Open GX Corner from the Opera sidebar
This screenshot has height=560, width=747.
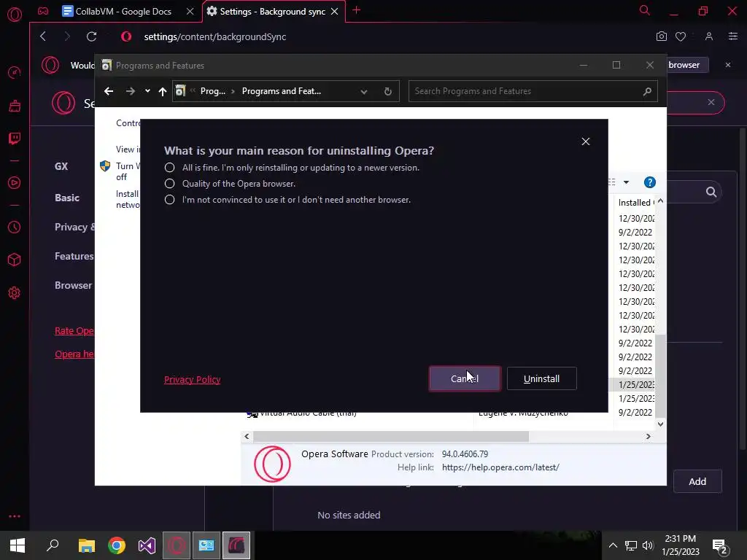43,11
